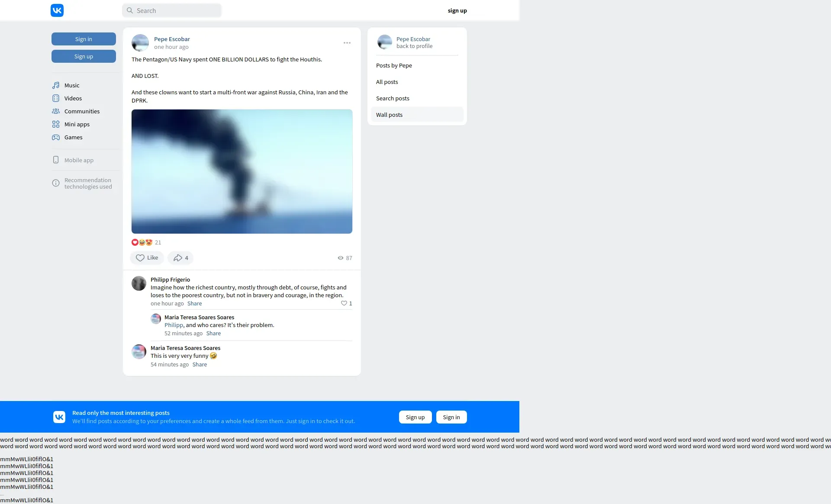Click the post reactions emoji summary

[142, 242]
